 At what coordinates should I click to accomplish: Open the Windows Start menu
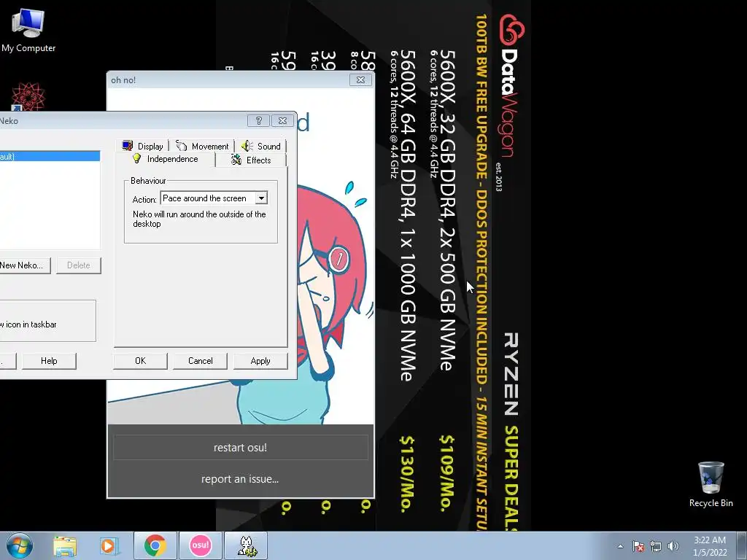click(20, 545)
